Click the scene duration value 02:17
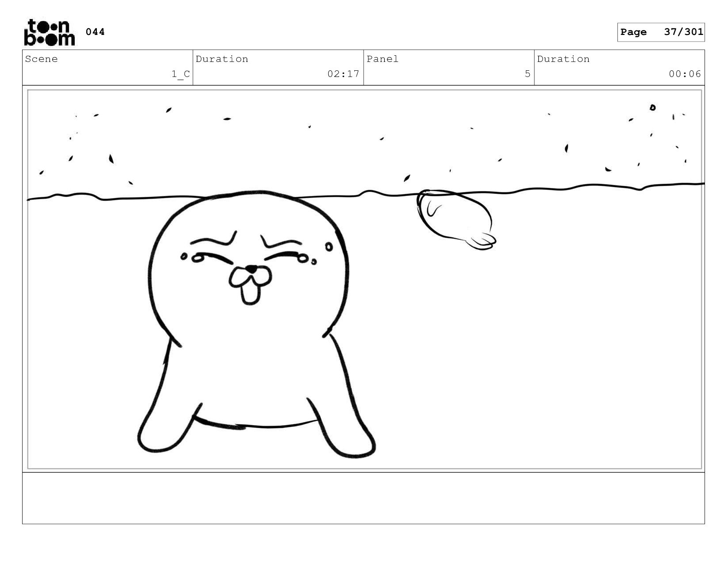Viewport: 728px width, 564px height. [x=343, y=74]
